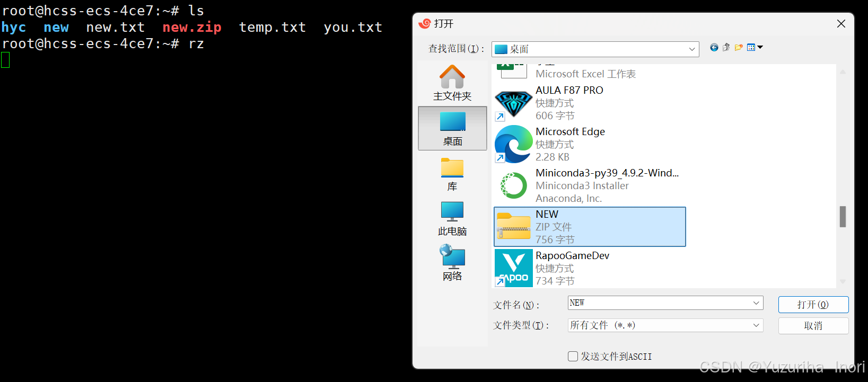Click the file list vertical scrollbar thumb

[843, 217]
